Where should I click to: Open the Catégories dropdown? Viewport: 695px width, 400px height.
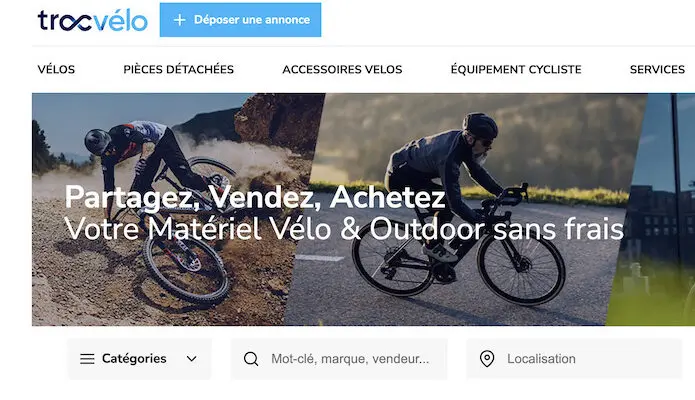point(139,359)
